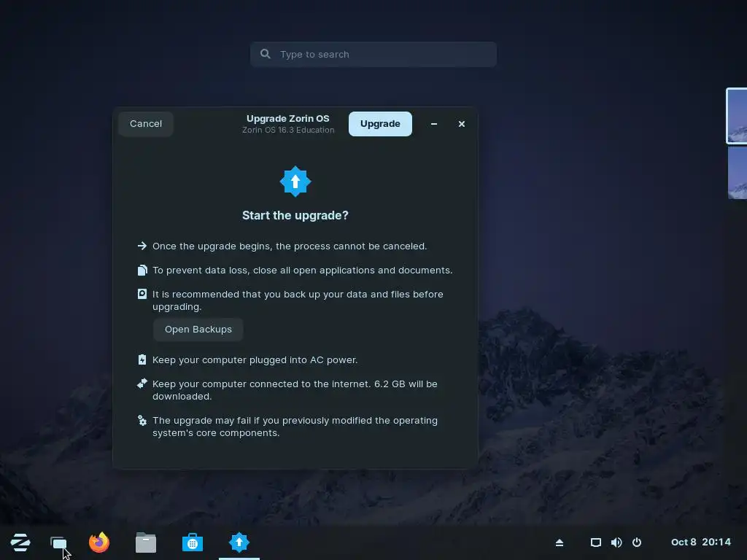Viewport: 747px width, 560px height.
Task: Click the documents icon beside data loss note
Action: tap(142, 271)
